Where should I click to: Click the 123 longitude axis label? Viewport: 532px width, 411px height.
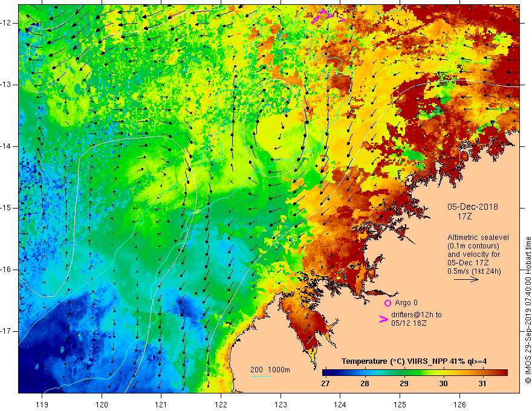(x=281, y=405)
